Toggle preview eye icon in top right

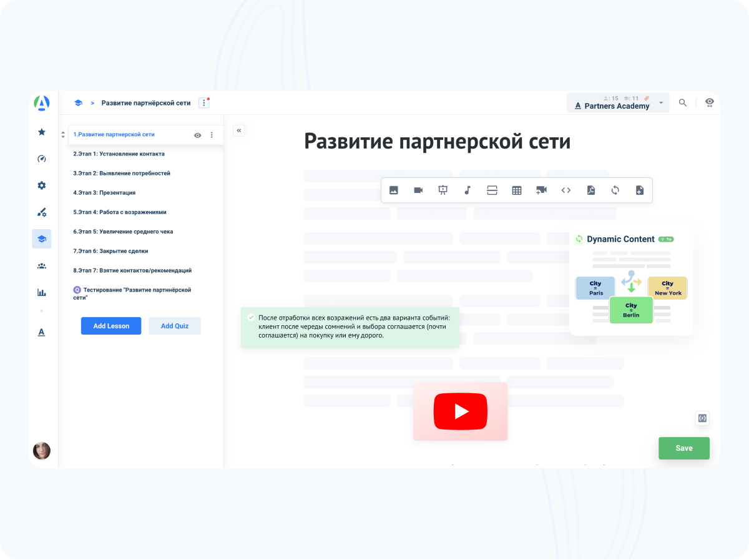coord(710,102)
